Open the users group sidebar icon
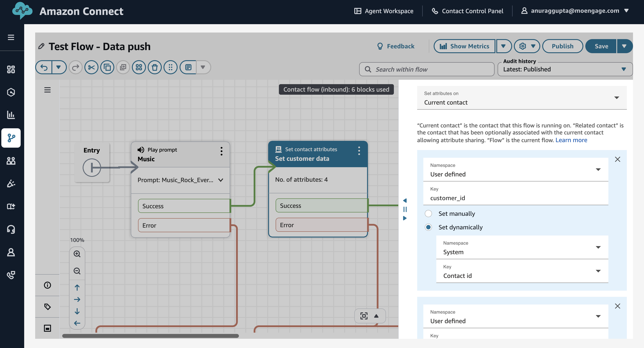This screenshot has width=644, height=348. point(11,161)
